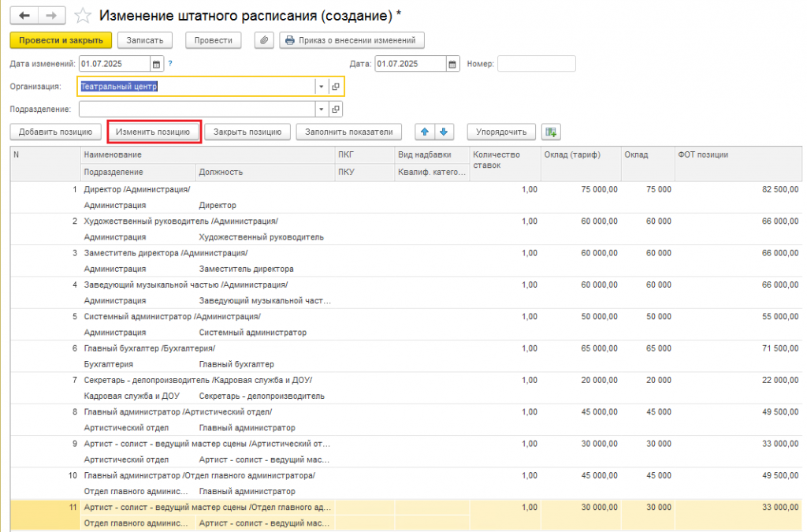Click into the Дата input field
This screenshot has height=532, width=807.
click(x=410, y=64)
